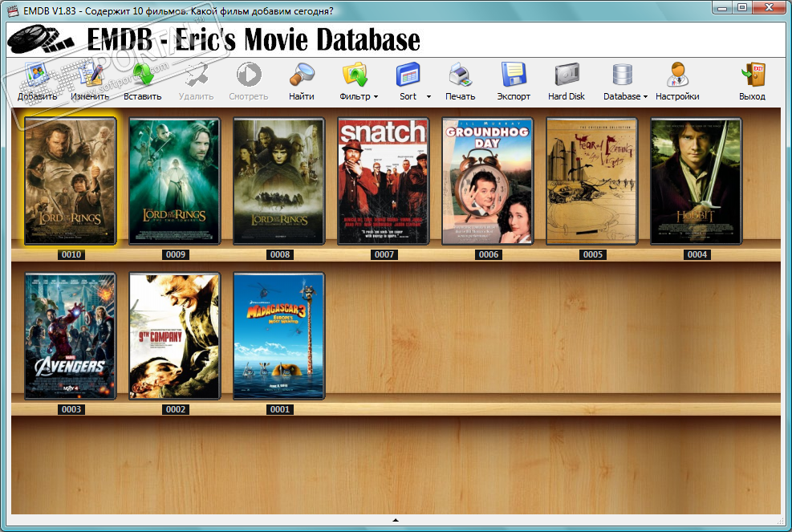Expand the Database dropdown arrow
Viewport: 792px width, 532px height.
(645, 97)
